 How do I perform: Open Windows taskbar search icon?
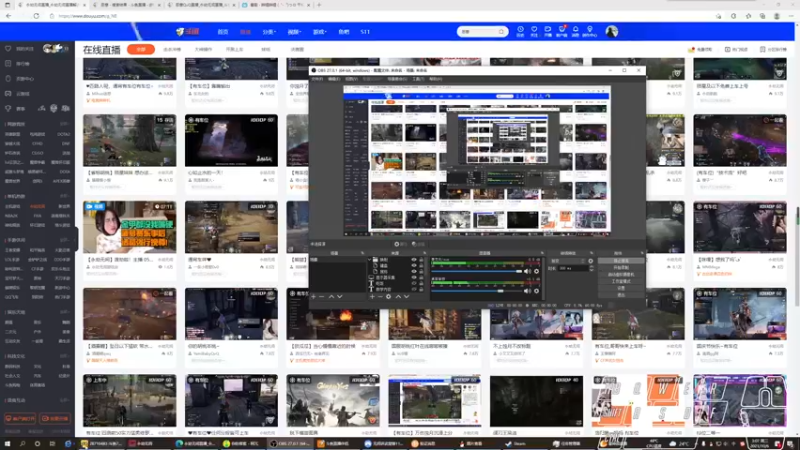pos(22,444)
